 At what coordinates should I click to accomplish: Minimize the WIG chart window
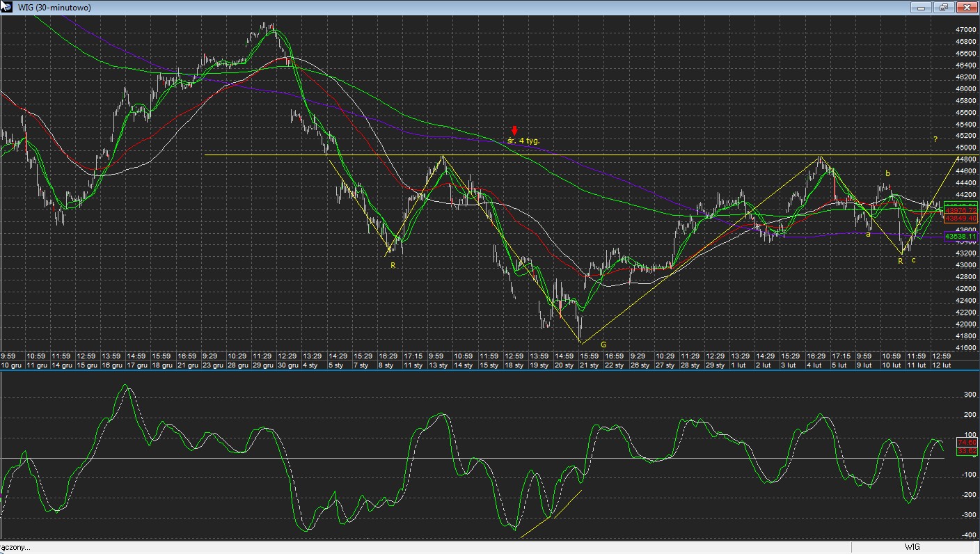tap(922, 7)
